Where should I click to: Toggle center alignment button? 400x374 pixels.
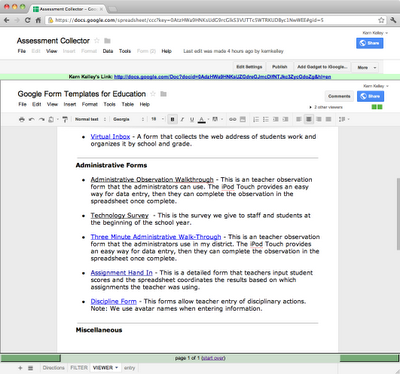pyautogui.click(x=309, y=119)
